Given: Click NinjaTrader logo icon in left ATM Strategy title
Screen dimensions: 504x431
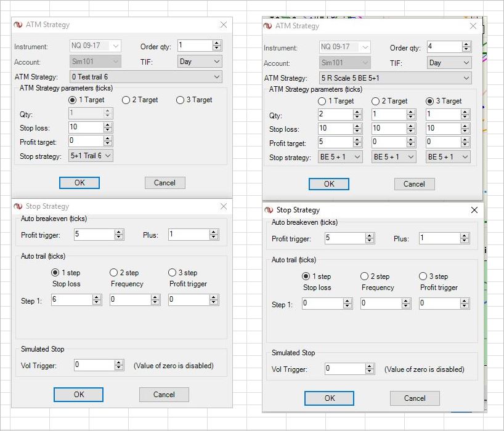Looking at the screenshot, I should 18,25.
